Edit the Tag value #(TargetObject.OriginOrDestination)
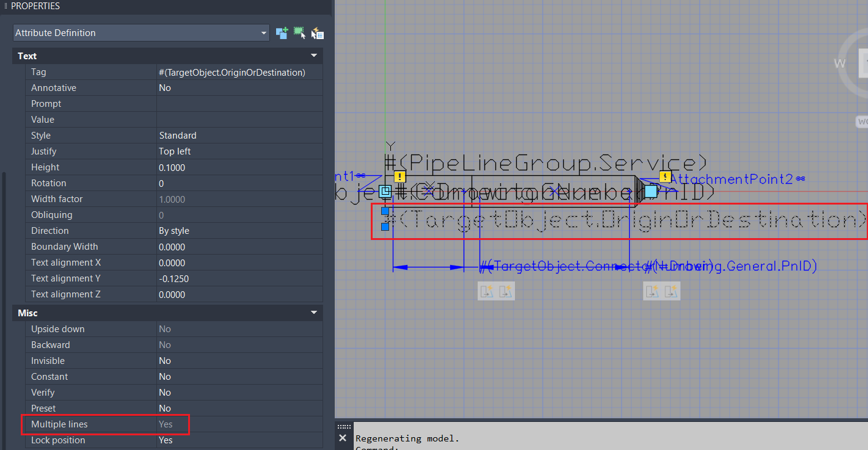The width and height of the screenshot is (868, 450). coord(239,71)
